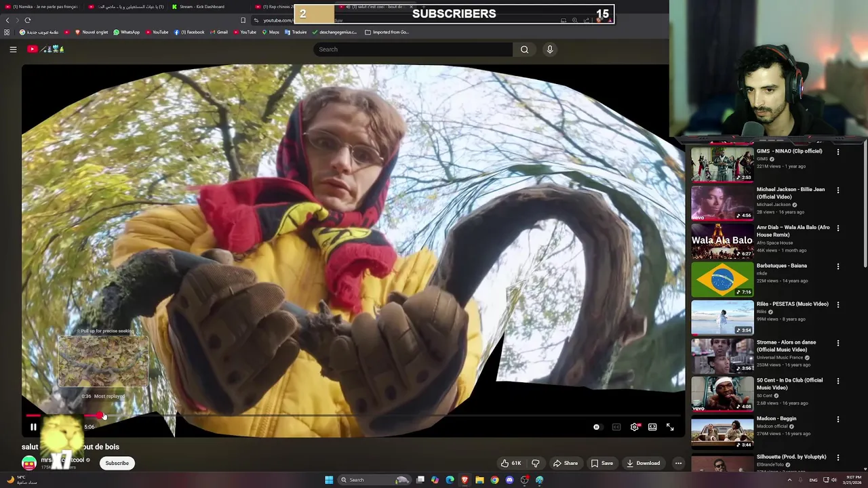This screenshot has height=488, width=868.
Task: Open browser apps grid in bookmarks bar
Action: click(7, 32)
